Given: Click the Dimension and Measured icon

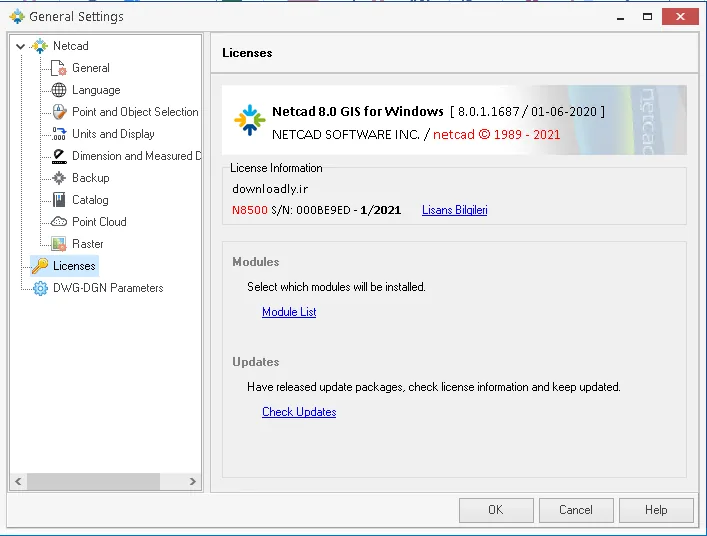Looking at the screenshot, I should coord(59,156).
